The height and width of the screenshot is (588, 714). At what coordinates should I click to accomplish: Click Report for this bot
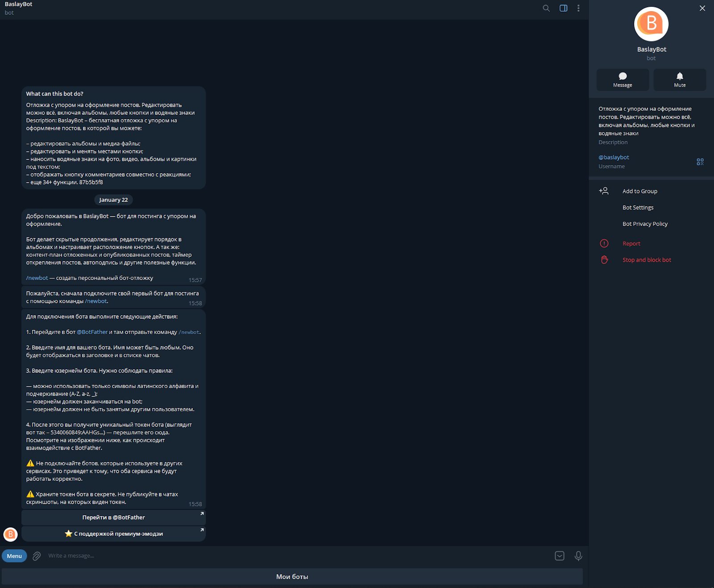click(x=631, y=244)
